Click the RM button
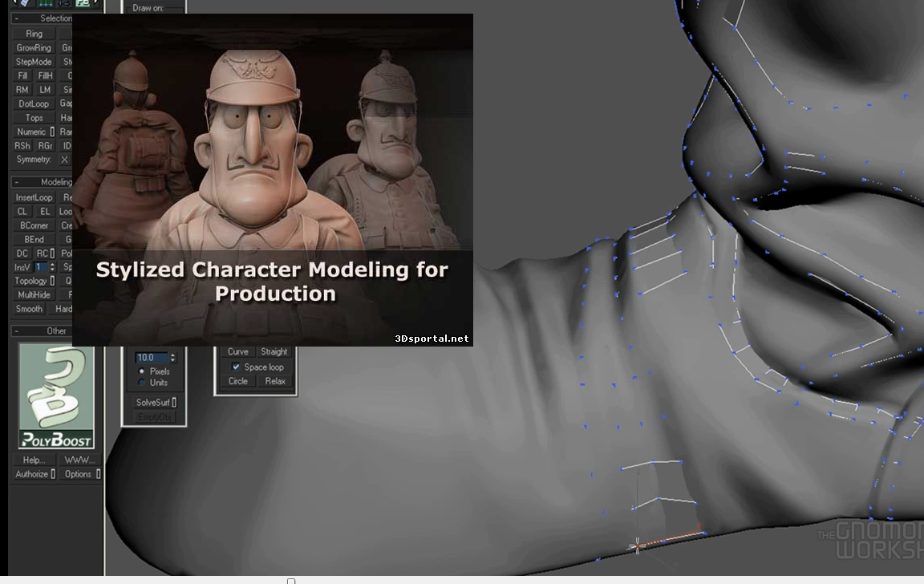 (22, 90)
